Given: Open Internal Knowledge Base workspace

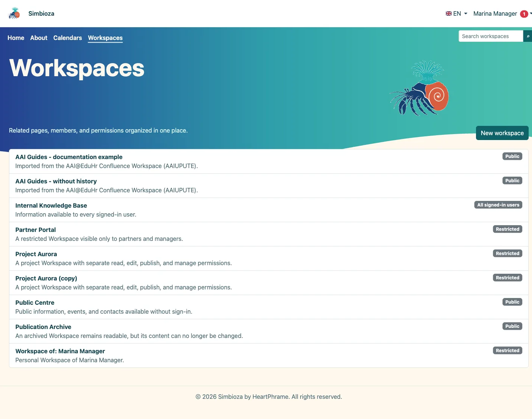Looking at the screenshot, I should (x=51, y=205).
